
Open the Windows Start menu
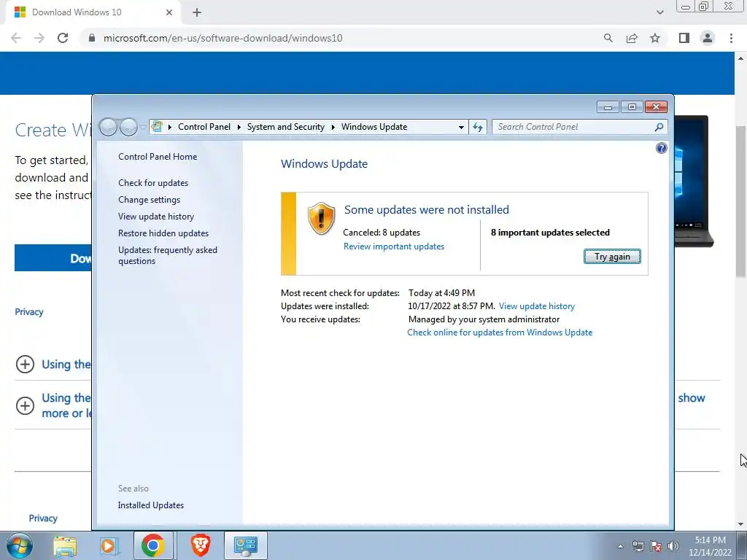click(19, 545)
